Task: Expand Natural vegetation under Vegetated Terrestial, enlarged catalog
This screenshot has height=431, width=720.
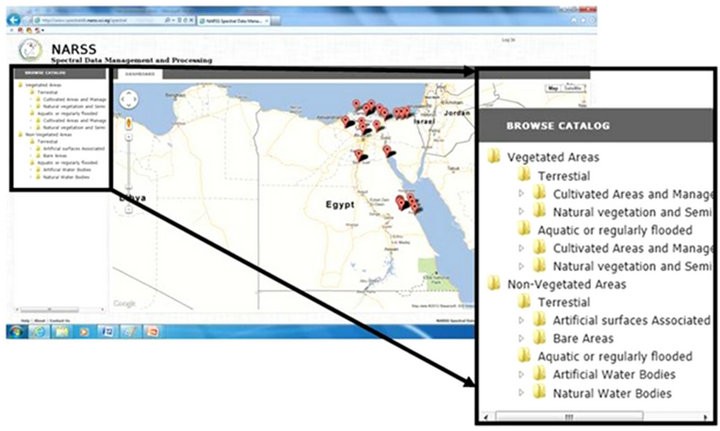Action: [521, 212]
